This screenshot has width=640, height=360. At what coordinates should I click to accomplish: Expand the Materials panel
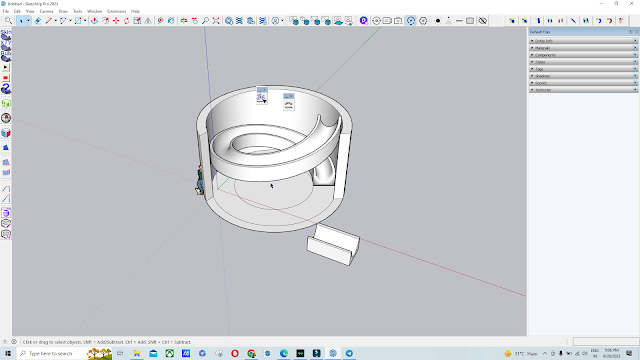click(584, 48)
